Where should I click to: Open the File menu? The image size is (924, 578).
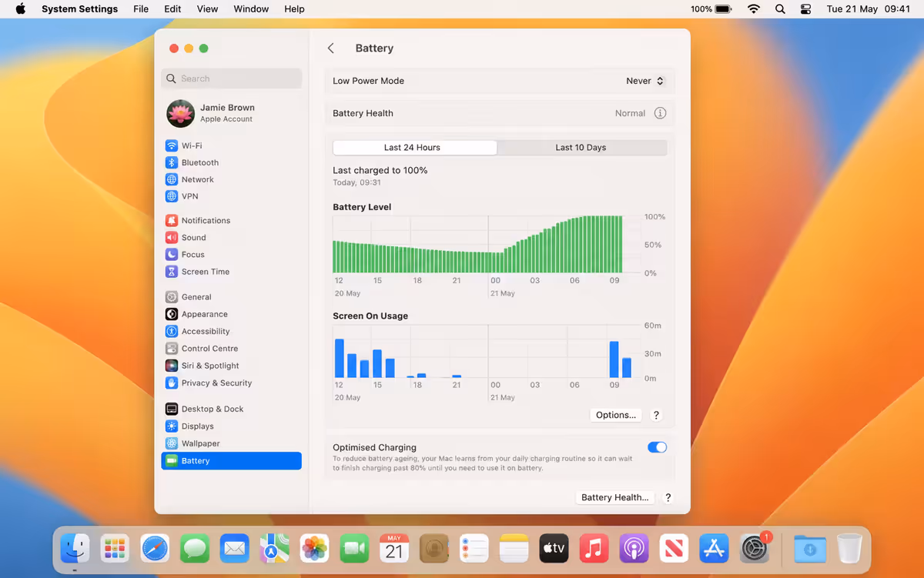pyautogui.click(x=141, y=9)
